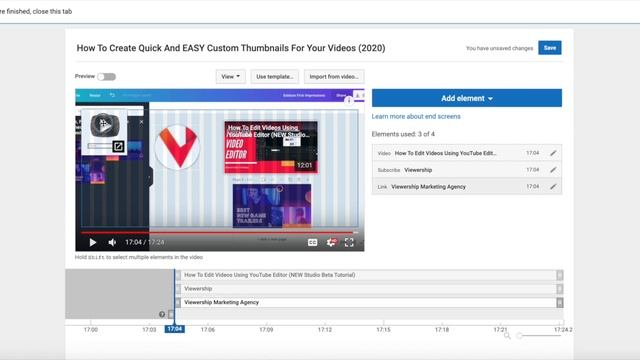Select the video suggestion end screen thumbnail

coord(271,147)
